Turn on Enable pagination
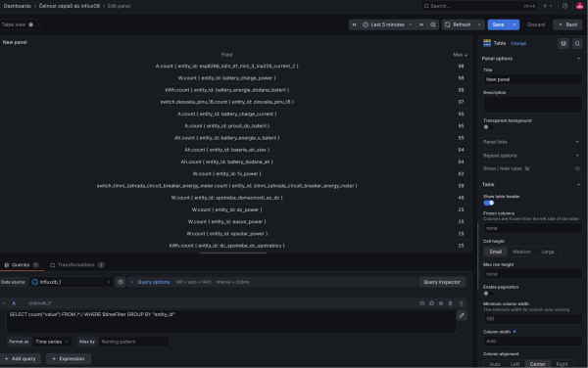Viewport: 588px width, 368px height. (x=488, y=293)
